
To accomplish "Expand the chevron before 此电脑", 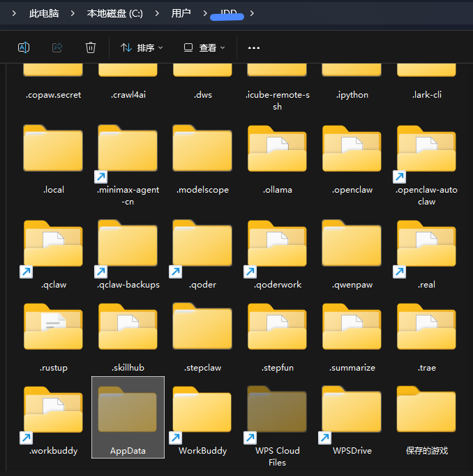I will pyautogui.click(x=14, y=13).
